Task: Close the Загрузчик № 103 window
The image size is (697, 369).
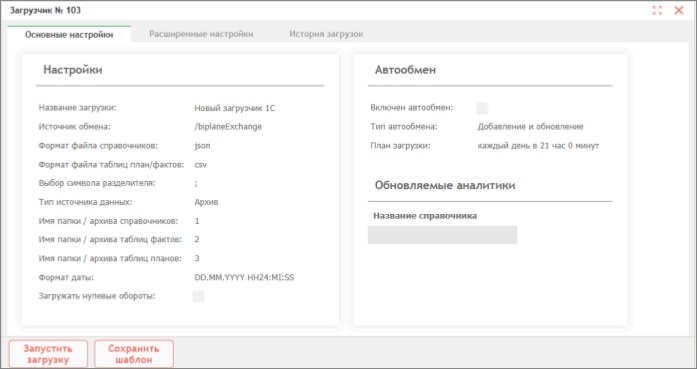Action: point(679,11)
